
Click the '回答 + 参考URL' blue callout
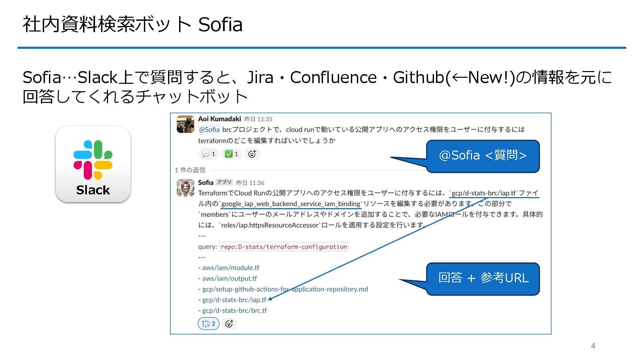tap(483, 278)
